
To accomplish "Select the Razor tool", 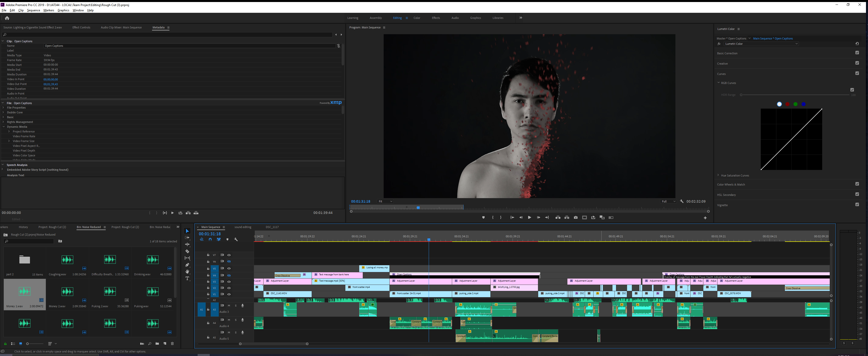I will pyautogui.click(x=187, y=251).
